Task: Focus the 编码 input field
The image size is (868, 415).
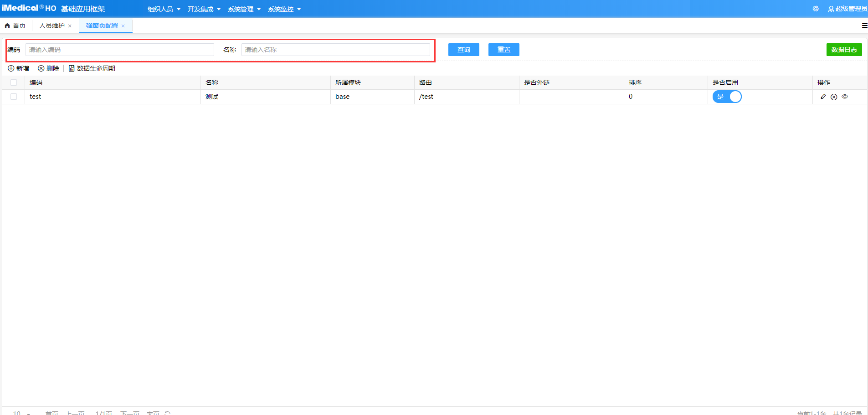Action: (120, 50)
